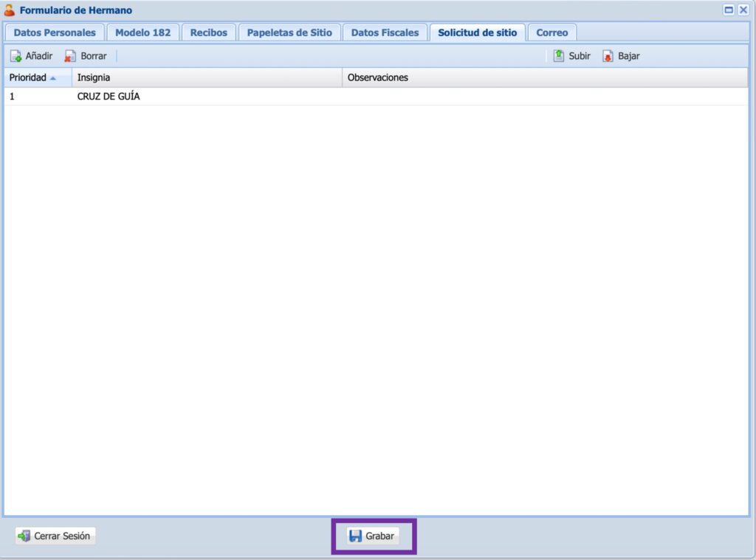756x560 pixels.
Task: Move the entry up with Subir
Action: 572,56
